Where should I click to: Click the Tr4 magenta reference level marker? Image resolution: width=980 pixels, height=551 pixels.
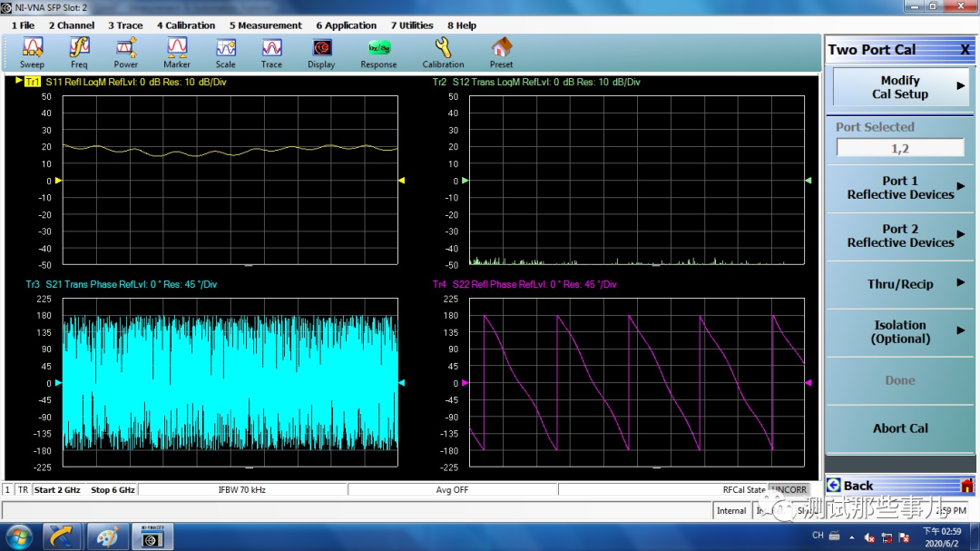(x=465, y=382)
